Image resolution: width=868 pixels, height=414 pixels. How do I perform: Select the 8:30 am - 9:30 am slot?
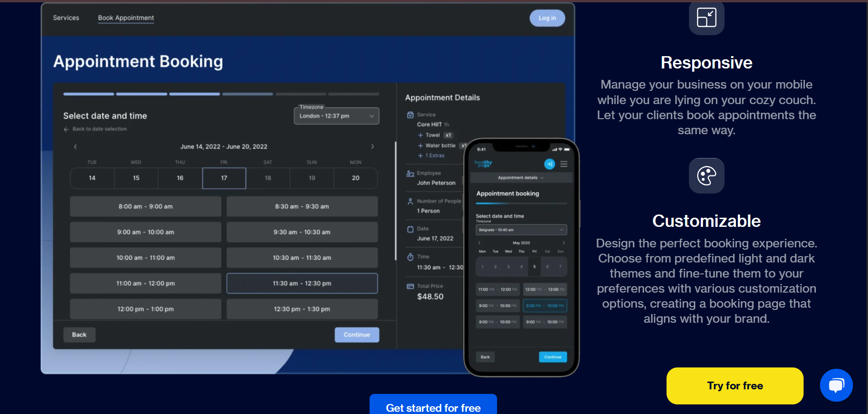[302, 206]
